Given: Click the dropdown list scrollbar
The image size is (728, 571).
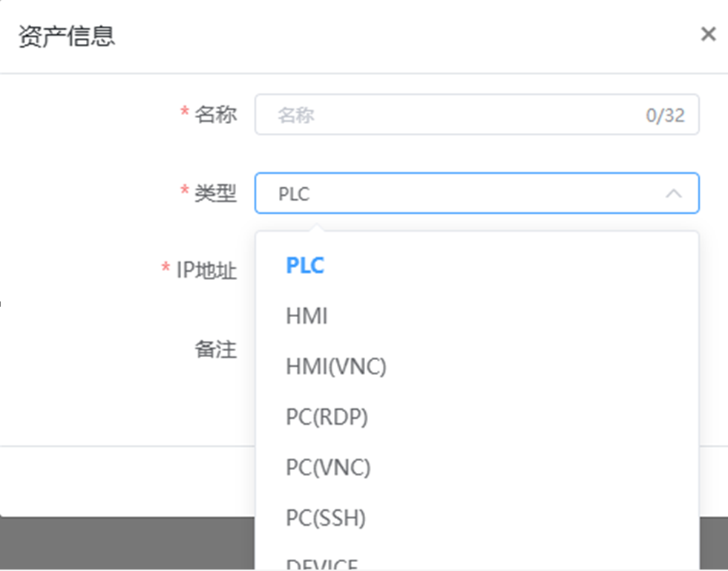Looking at the screenshot, I should pyautogui.click(x=692, y=371).
